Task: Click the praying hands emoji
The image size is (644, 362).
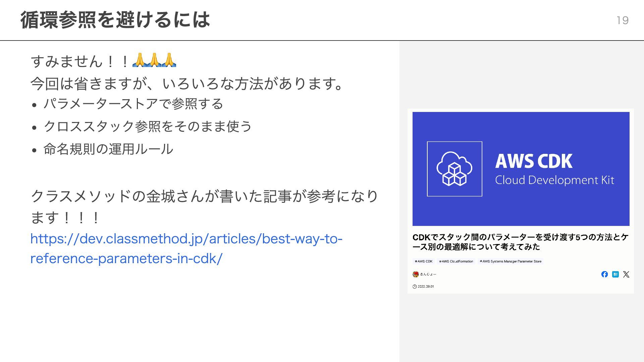Action: tap(154, 60)
